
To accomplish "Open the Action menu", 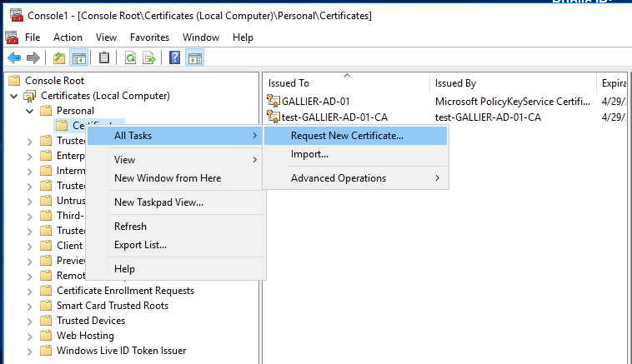I will click(68, 37).
